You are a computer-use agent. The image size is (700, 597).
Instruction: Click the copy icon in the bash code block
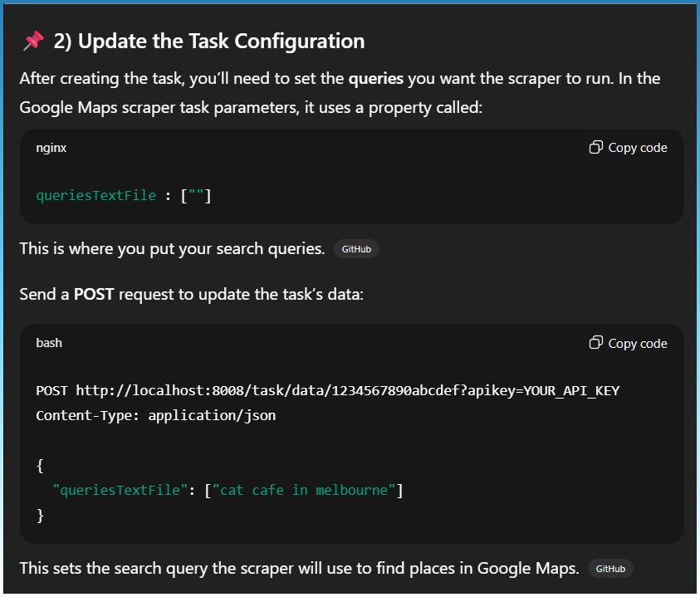595,343
